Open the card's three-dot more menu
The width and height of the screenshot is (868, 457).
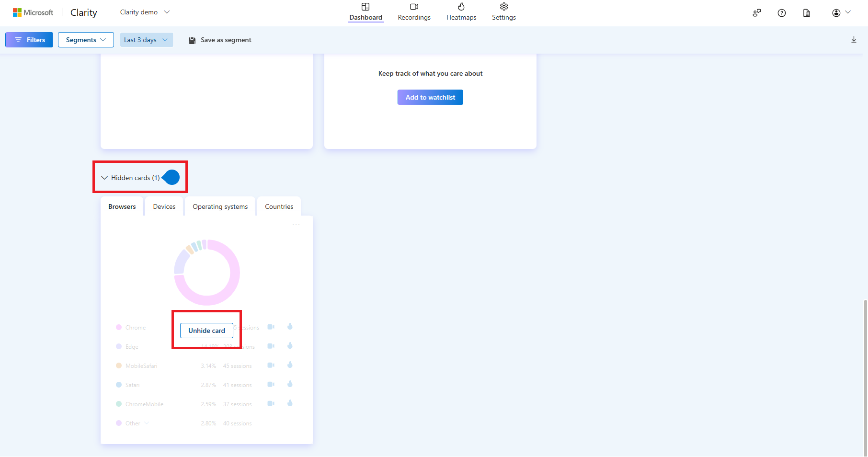click(x=296, y=225)
